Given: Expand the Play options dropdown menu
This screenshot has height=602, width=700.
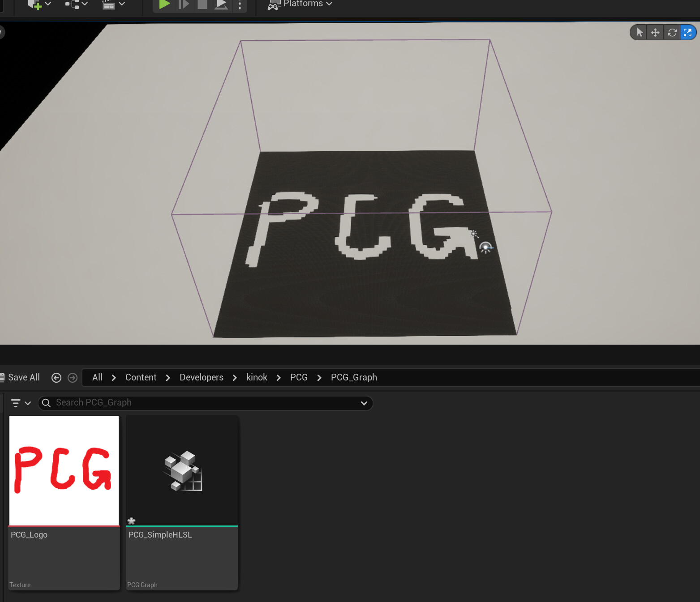Looking at the screenshot, I should (240, 5).
